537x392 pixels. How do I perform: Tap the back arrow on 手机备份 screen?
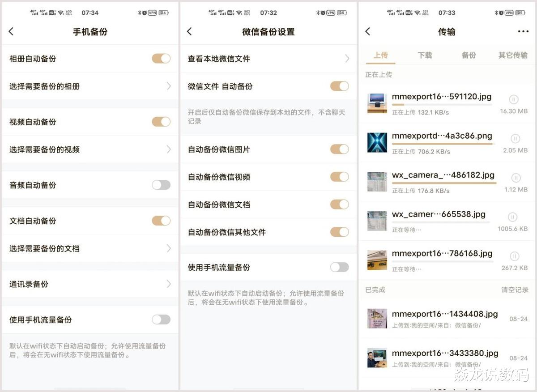click(11, 31)
